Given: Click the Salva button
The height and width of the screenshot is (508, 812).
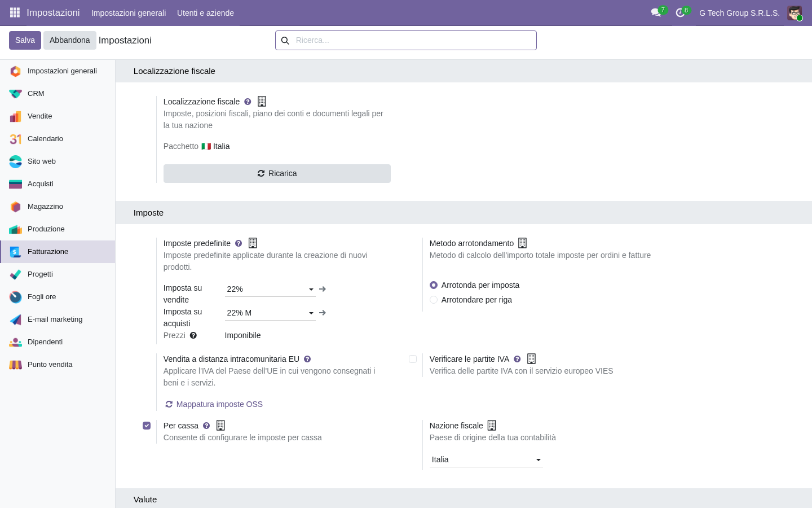Looking at the screenshot, I should pyautogui.click(x=25, y=40).
